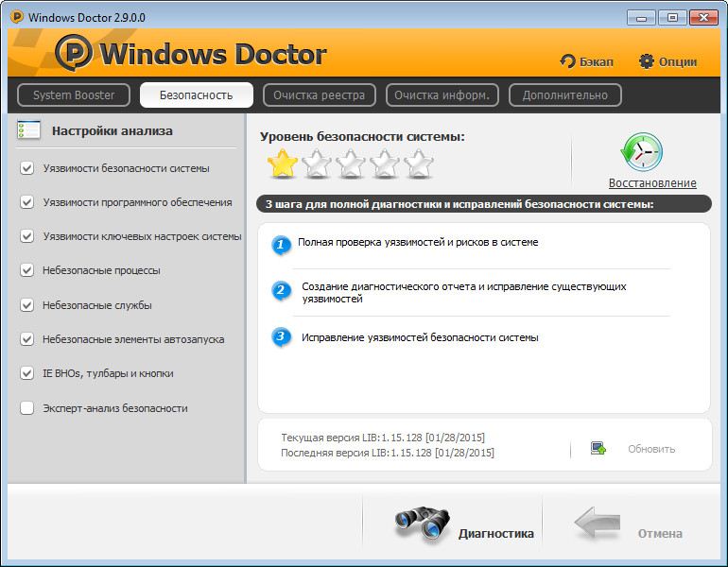Click the Обновить button
Viewport: 728px width, 567px height.
point(651,449)
